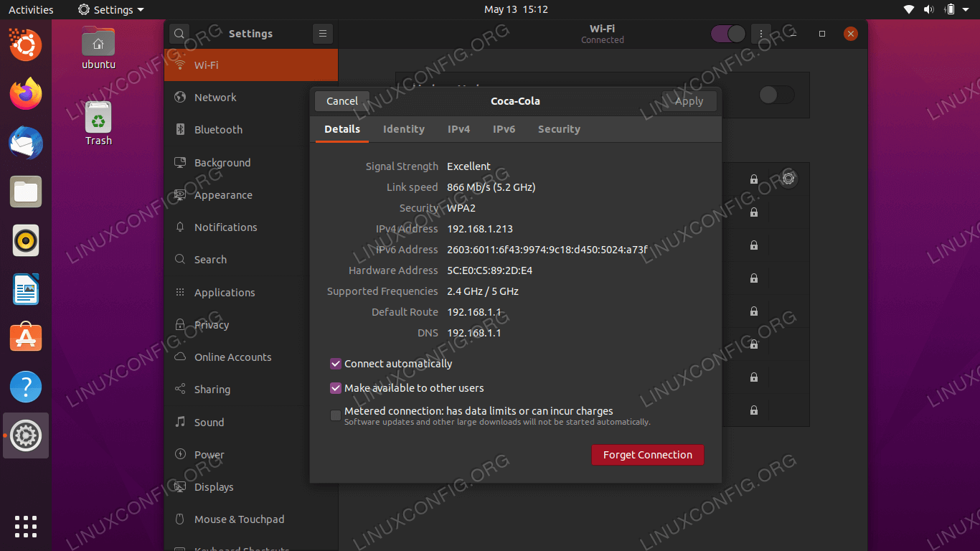Switch to the IPv4 tab
Image resolution: width=980 pixels, height=551 pixels.
[458, 129]
